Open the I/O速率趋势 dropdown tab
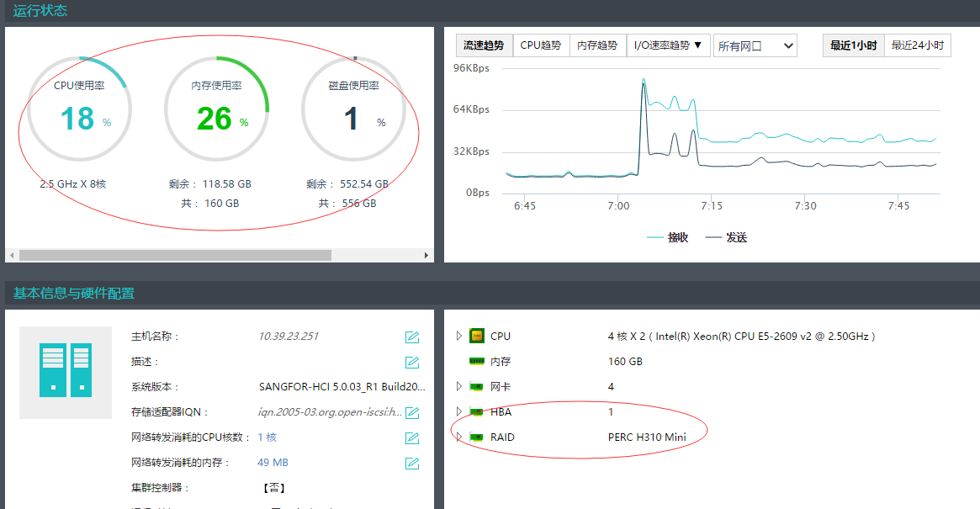The image size is (980, 509). (668, 45)
